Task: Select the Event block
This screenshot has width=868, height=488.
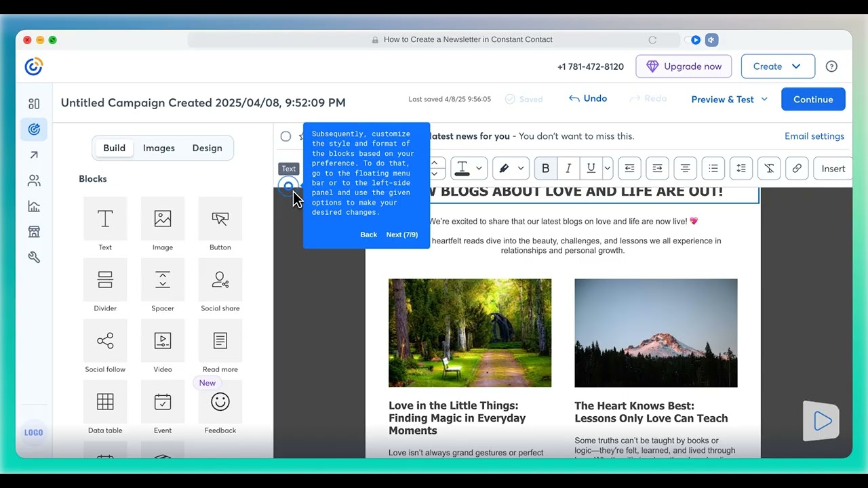Action: 163,407
